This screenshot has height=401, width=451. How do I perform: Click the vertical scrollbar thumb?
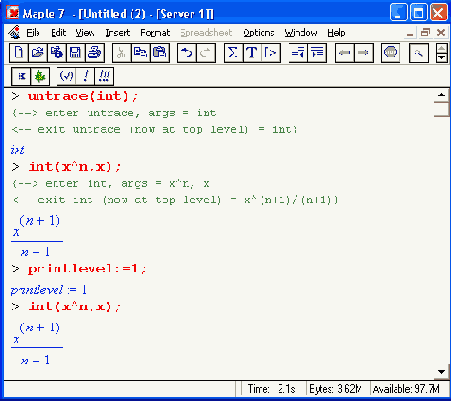coord(441,109)
